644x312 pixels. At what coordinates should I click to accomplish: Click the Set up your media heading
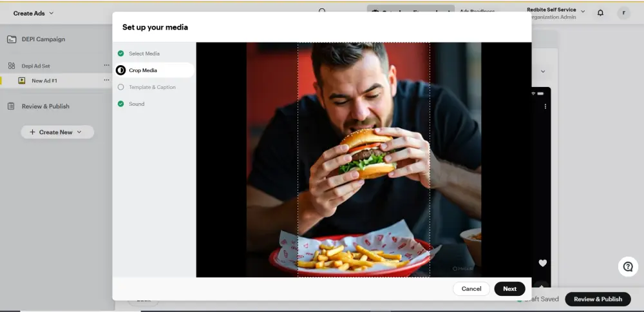click(x=155, y=27)
